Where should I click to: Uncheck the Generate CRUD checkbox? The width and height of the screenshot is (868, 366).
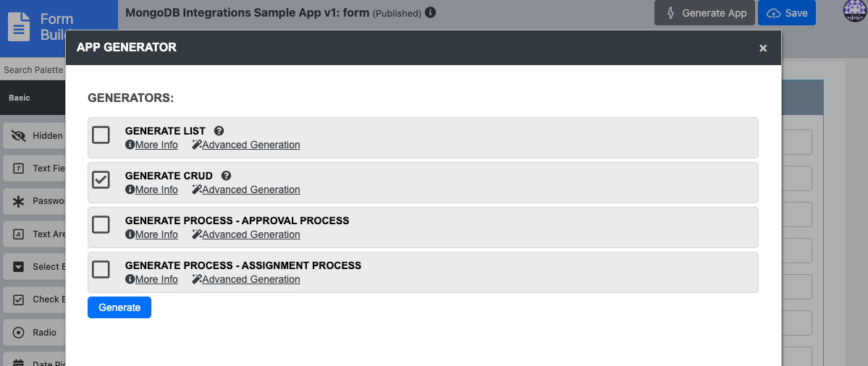(101, 180)
